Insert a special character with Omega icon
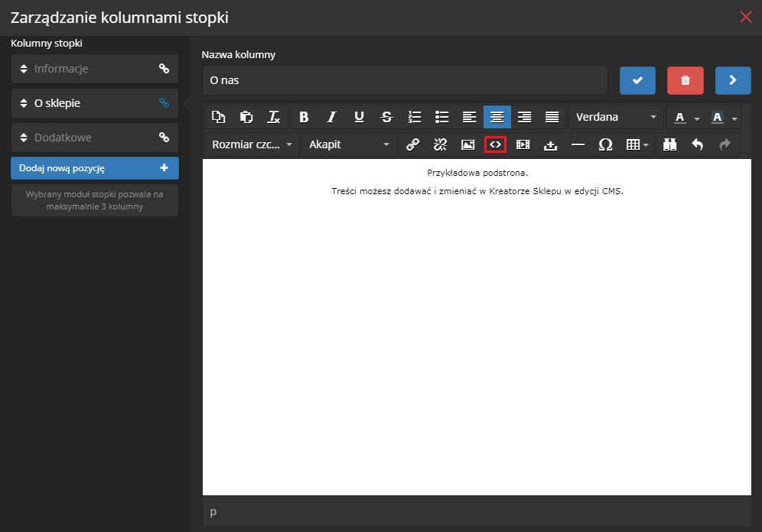Screen dimensions: 762x532 (605, 144)
